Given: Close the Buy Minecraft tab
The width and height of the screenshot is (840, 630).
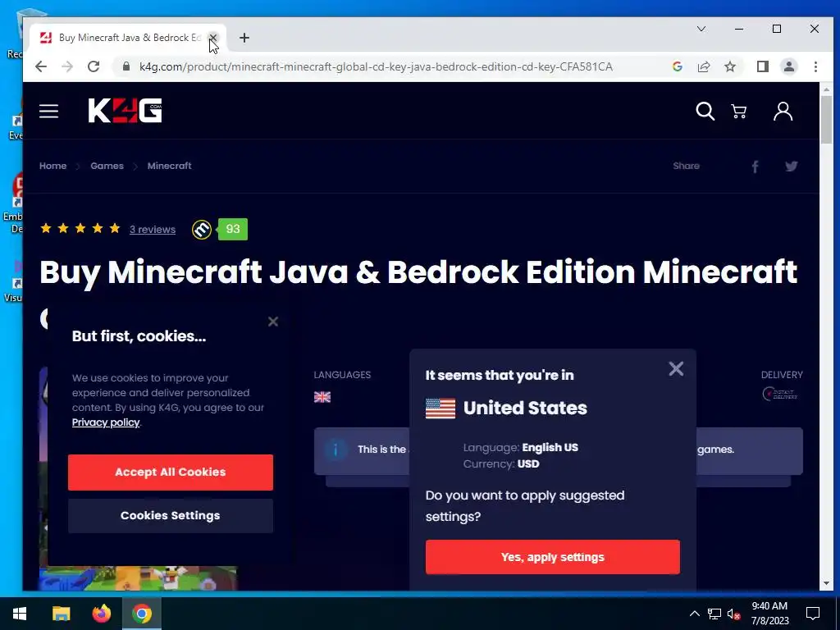Looking at the screenshot, I should pos(212,38).
